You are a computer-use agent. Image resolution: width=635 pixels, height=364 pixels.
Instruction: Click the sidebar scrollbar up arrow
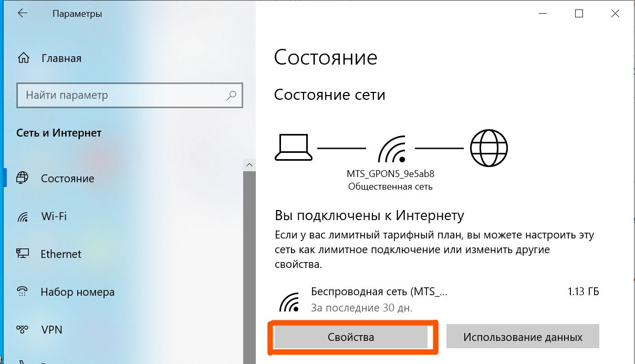[249, 164]
